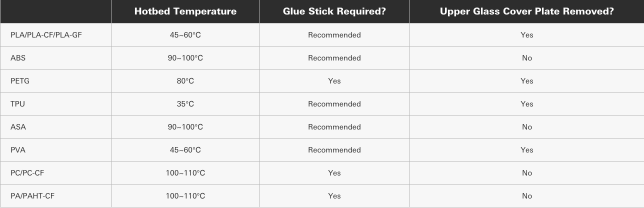Click the Hotbed Temperature column header

[185, 11]
